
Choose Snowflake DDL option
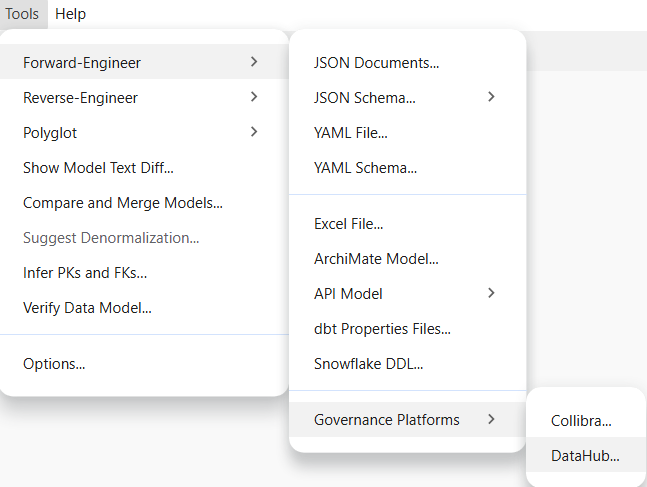click(368, 364)
